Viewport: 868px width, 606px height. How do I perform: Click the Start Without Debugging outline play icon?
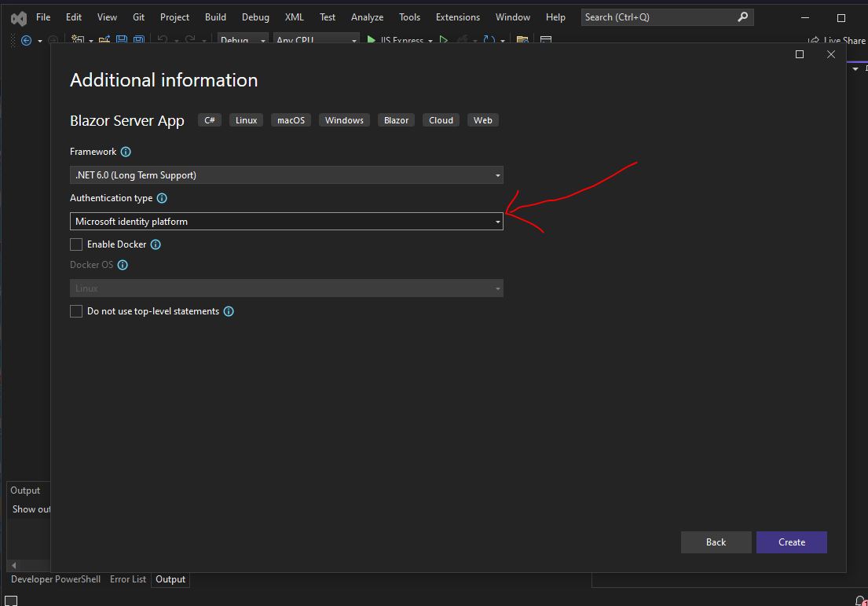tap(443, 40)
